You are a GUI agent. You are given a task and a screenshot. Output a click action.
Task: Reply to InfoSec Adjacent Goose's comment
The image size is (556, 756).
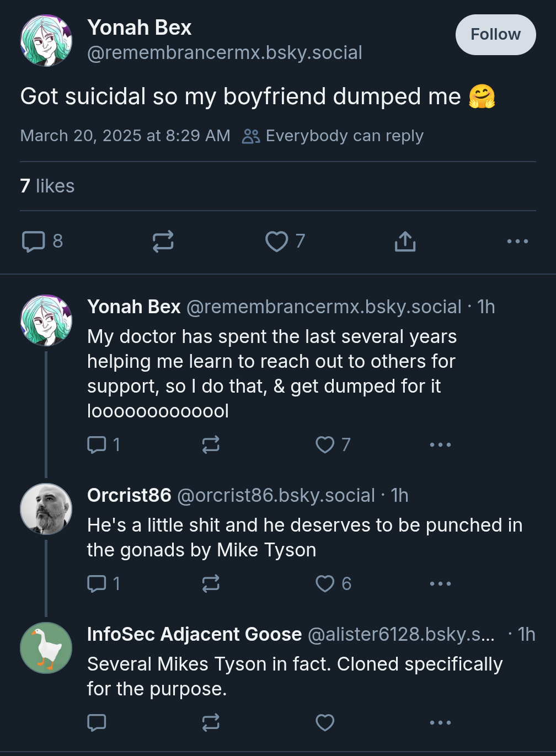(x=97, y=722)
